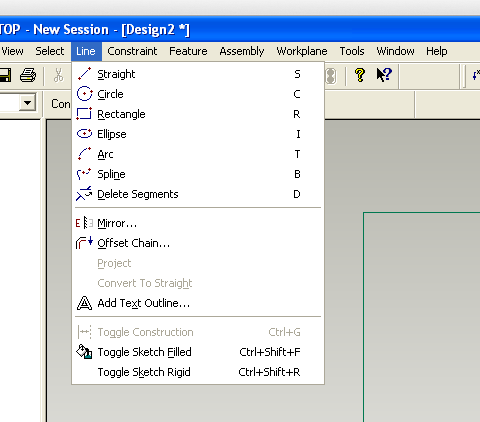Open the Select menu
This screenshot has width=480, height=422.
coord(50,51)
